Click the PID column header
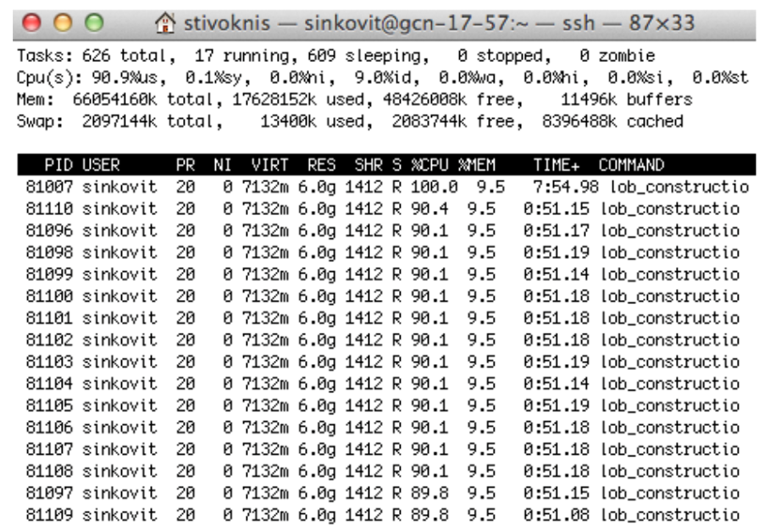Viewport: 767px width, 532px height. point(58,165)
